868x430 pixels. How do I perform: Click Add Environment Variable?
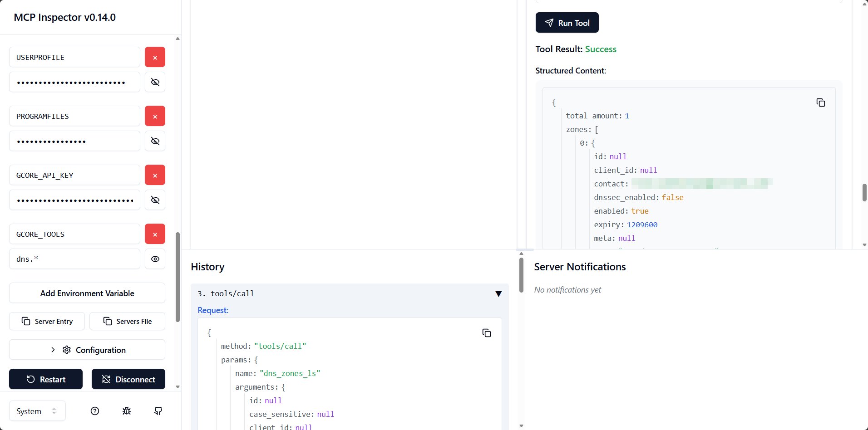87,293
